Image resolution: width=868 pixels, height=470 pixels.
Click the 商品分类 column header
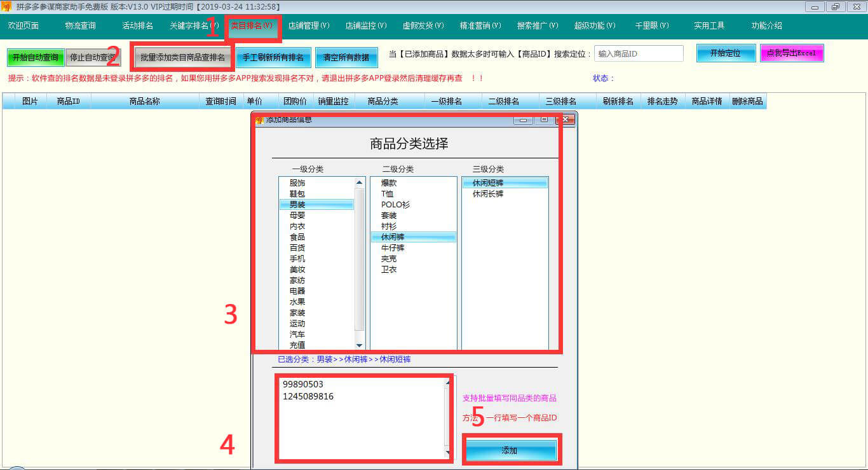pos(383,101)
